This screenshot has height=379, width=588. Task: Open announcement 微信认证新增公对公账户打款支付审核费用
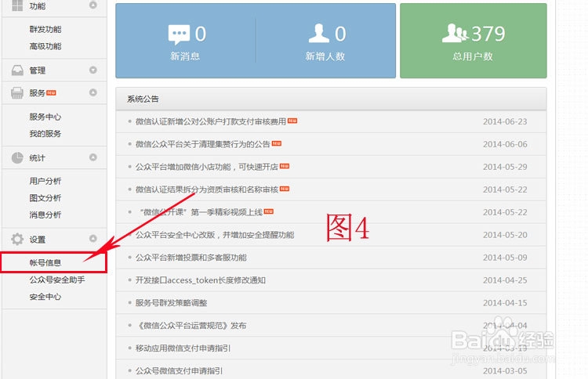[x=211, y=121]
